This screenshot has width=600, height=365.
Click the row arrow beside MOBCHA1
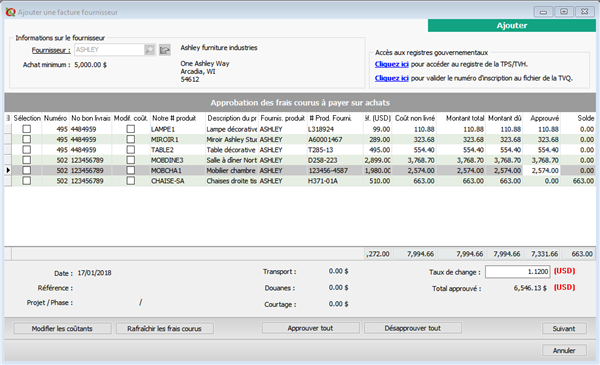click(x=8, y=170)
